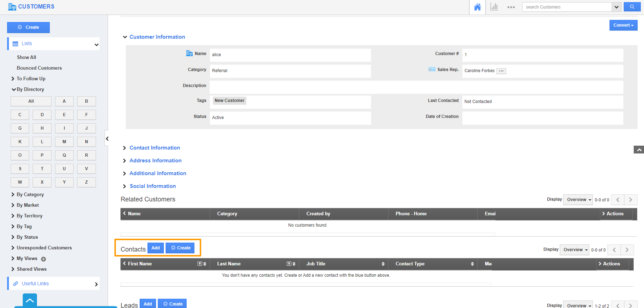
Task: Open First Name column filter icon
Action: (x=200, y=264)
